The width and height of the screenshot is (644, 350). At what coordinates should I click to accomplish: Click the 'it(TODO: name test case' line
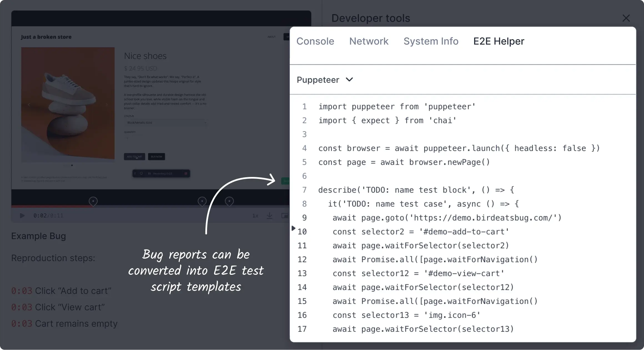423,204
